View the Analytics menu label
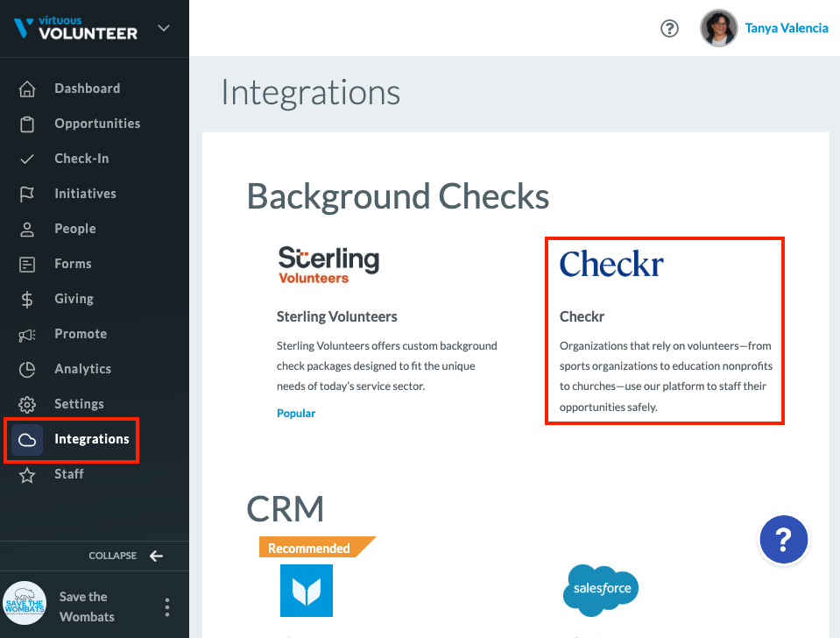840x638 pixels. 83,369
